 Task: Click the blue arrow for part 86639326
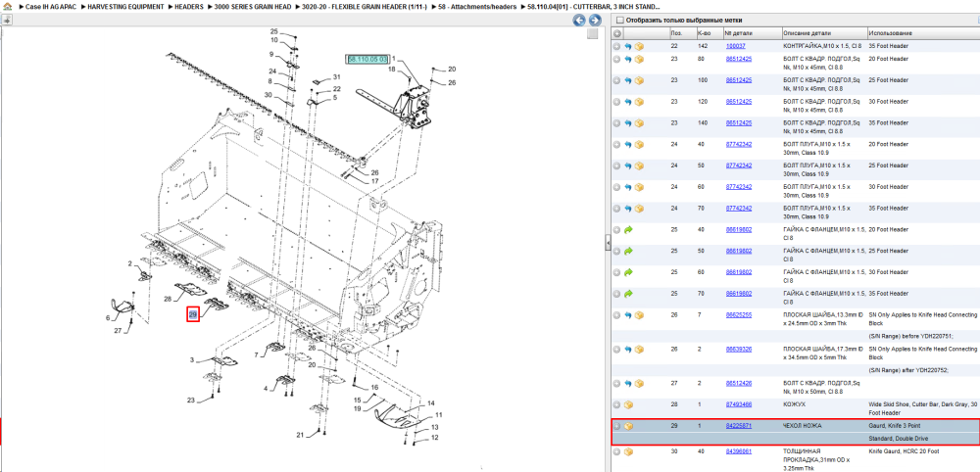tap(628, 349)
